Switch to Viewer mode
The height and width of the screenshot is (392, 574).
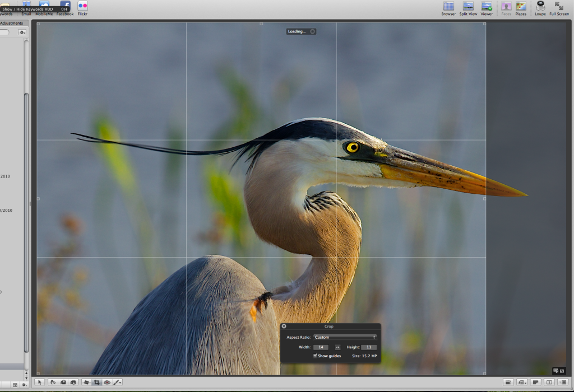click(x=487, y=7)
